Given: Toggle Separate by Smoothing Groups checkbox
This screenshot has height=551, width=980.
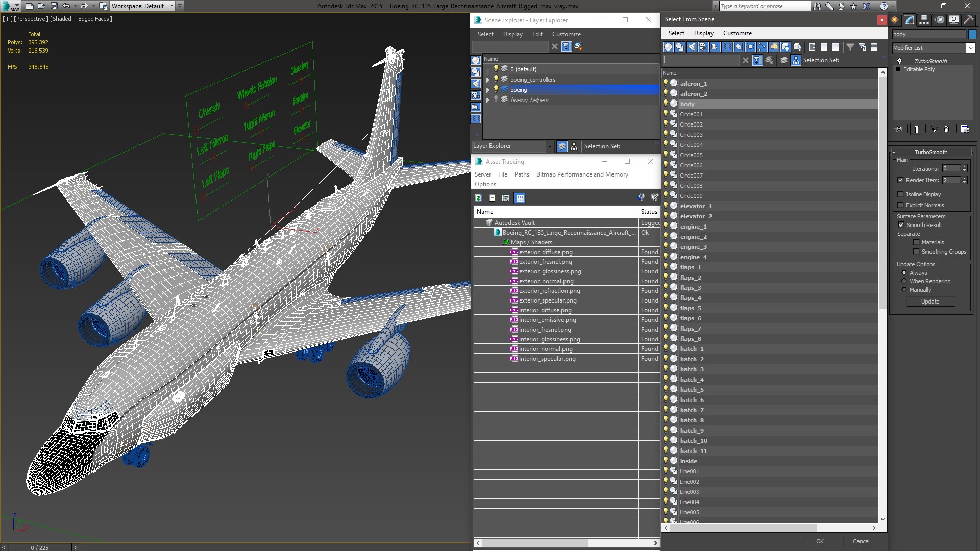Looking at the screenshot, I should point(916,252).
